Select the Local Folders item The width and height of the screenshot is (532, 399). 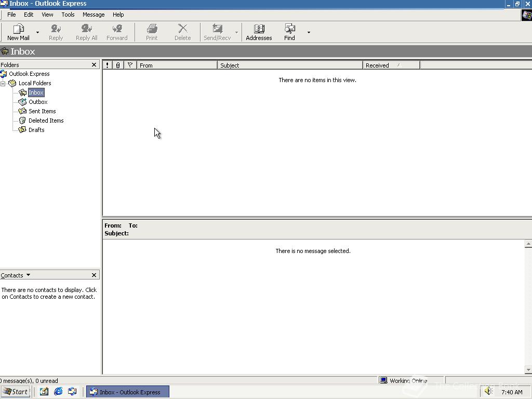35,83
